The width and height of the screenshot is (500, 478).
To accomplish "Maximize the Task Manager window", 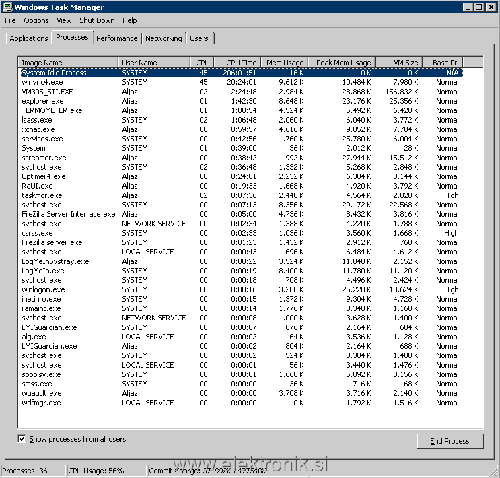I will coord(479,7).
